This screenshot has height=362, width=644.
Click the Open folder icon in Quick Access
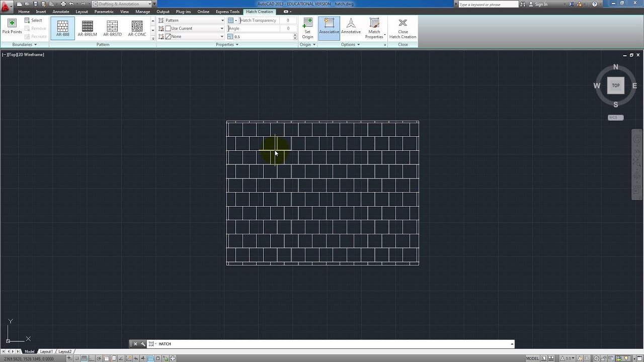28,4
